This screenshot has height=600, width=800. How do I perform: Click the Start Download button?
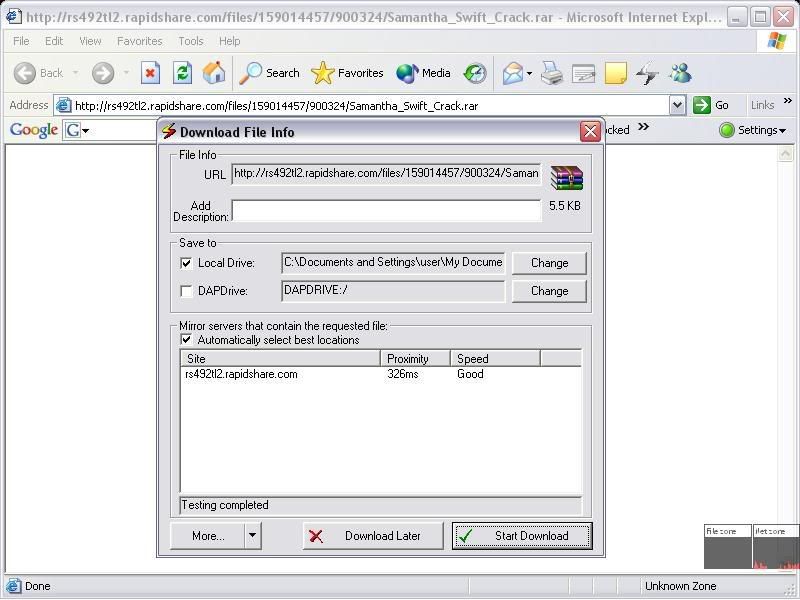[x=521, y=536]
